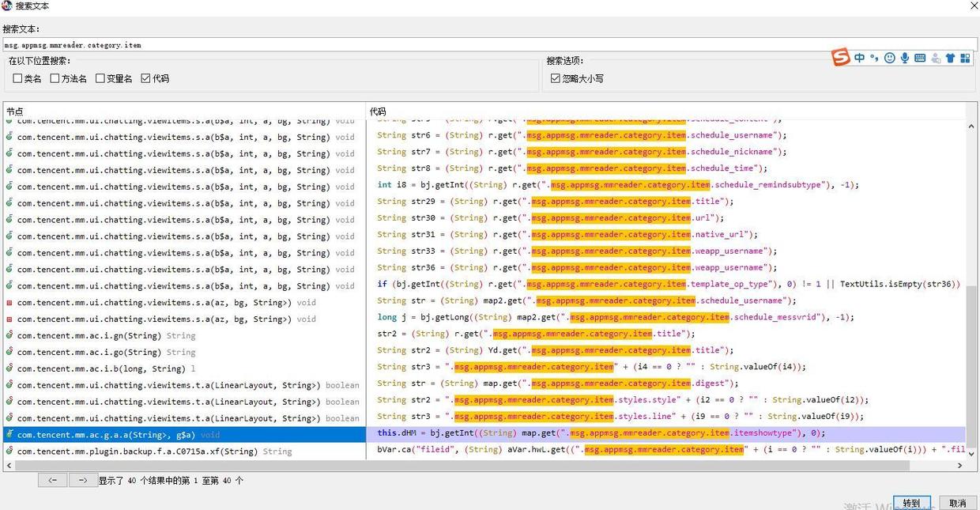Activate voice input via microphone icon
Viewport: 980px width, 510px height.
[x=905, y=57]
